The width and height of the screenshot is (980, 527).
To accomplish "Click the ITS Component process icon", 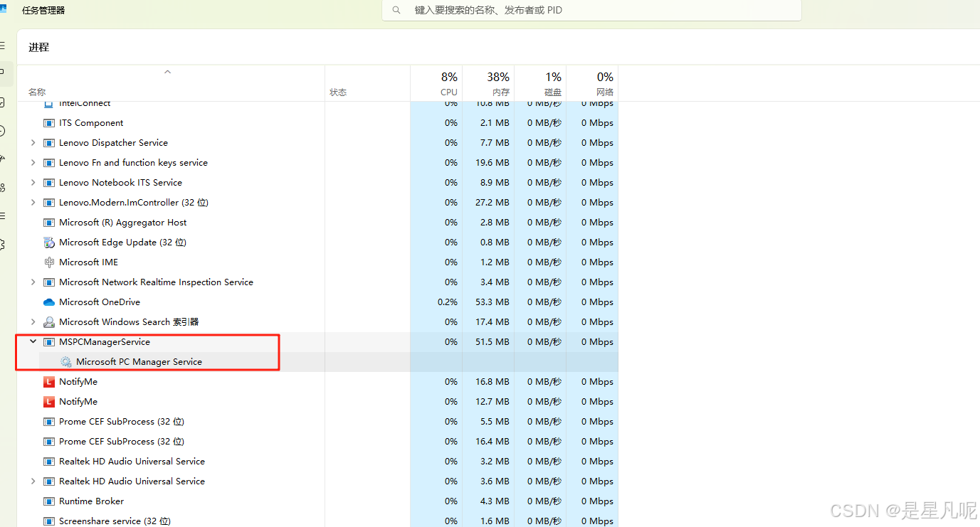I will pyautogui.click(x=49, y=123).
